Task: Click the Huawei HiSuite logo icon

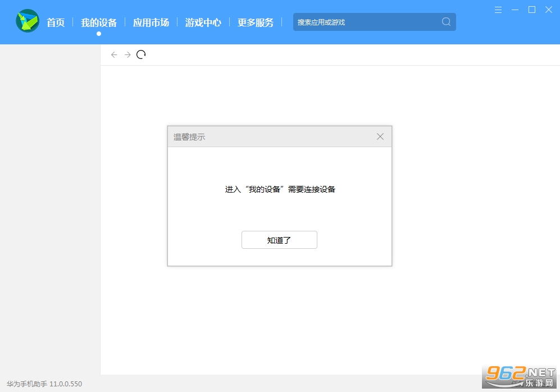Action: click(x=28, y=21)
